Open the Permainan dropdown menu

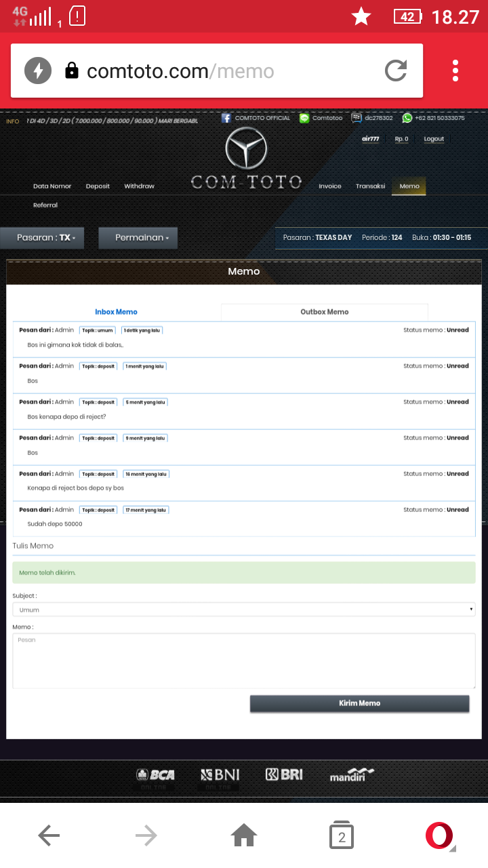[138, 238]
